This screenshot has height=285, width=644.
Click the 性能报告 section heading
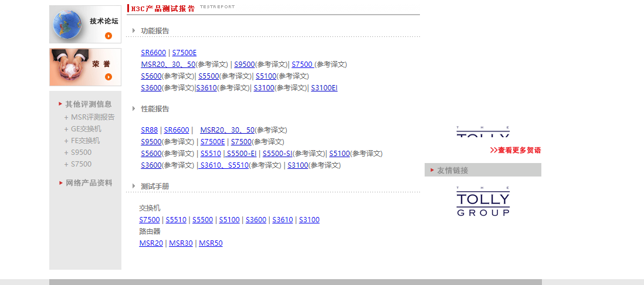(x=155, y=109)
